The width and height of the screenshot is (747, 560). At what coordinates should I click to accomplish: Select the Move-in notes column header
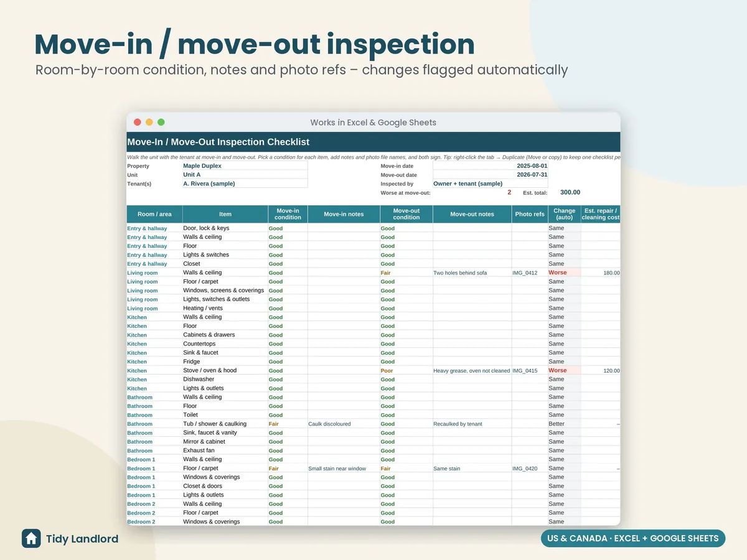pyautogui.click(x=344, y=214)
